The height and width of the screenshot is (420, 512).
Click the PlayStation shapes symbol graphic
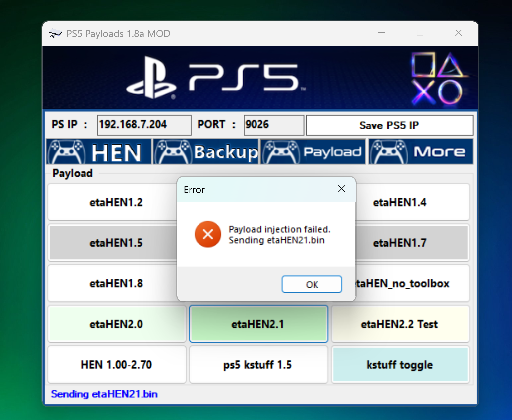click(437, 78)
